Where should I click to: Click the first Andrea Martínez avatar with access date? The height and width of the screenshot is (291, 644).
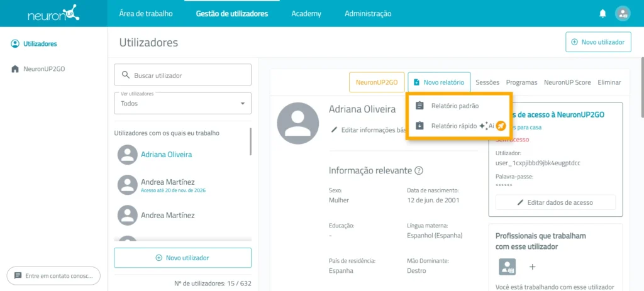point(127,185)
